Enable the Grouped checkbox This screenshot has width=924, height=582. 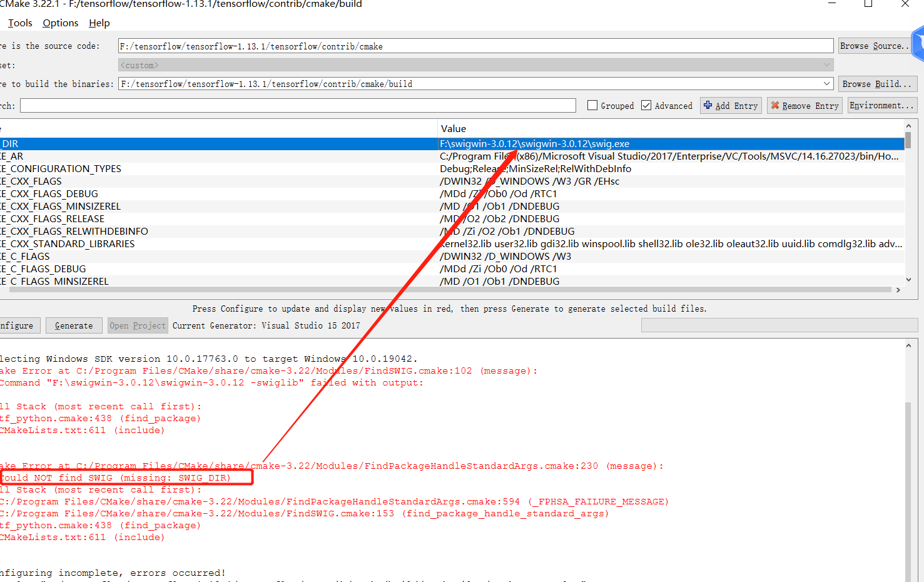[x=592, y=105]
